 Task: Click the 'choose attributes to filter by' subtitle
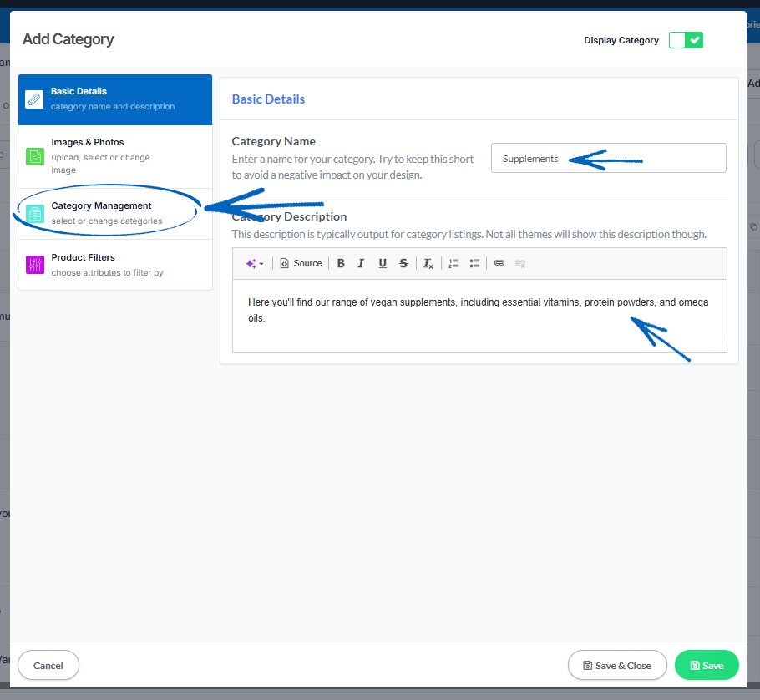(x=107, y=273)
